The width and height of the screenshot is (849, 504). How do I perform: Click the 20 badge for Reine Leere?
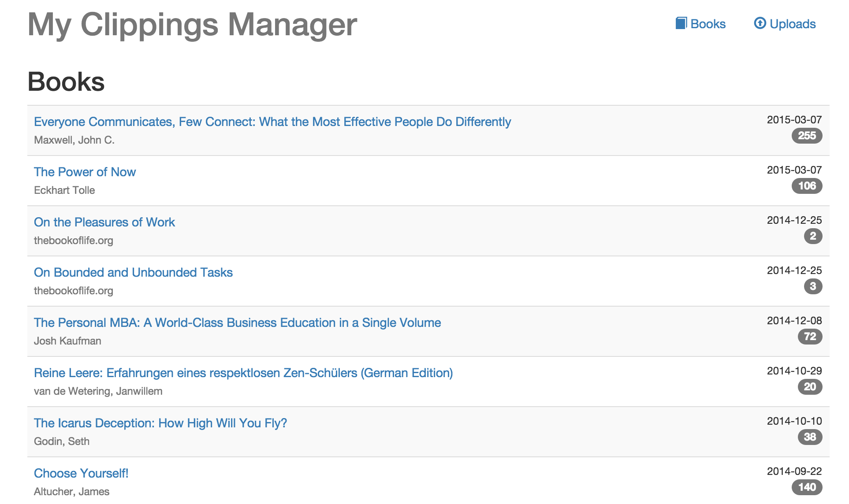click(810, 387)
